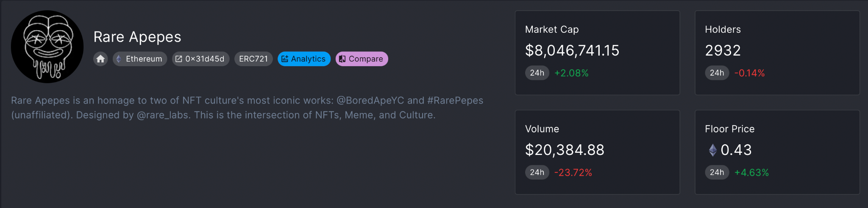Click the ERC721 token standard badge
Image resolution: width=868 pixels, height=208 pixels.
253,59
